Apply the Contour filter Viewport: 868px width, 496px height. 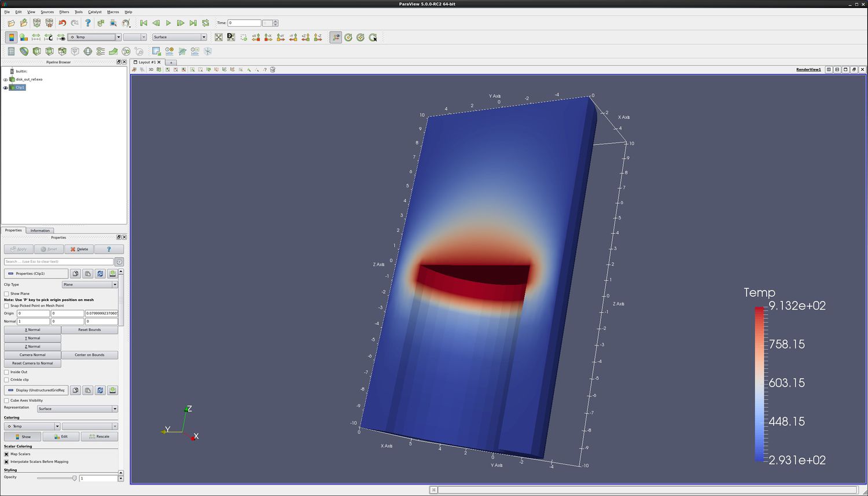pos(24,51)
